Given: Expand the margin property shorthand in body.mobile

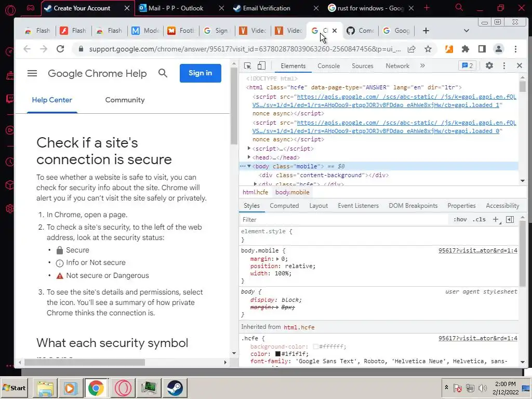Looking at the screenshot, I should [278, 259].
